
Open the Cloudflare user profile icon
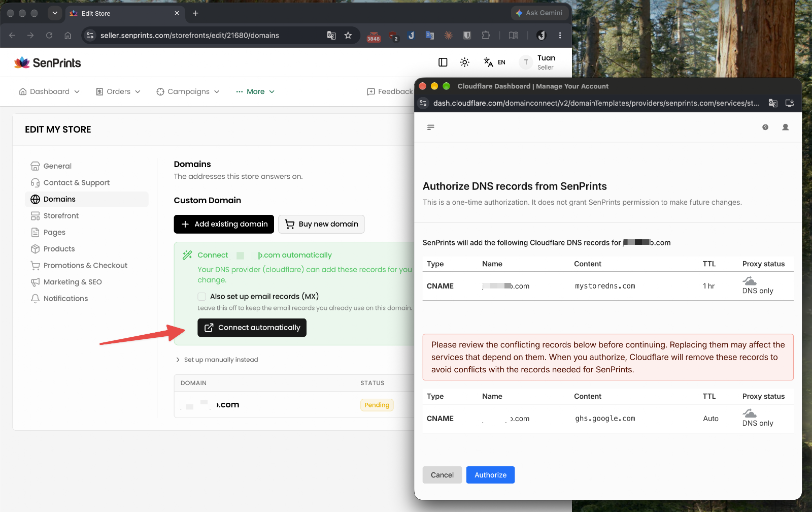pyautogui.click(x=786, y=127)
